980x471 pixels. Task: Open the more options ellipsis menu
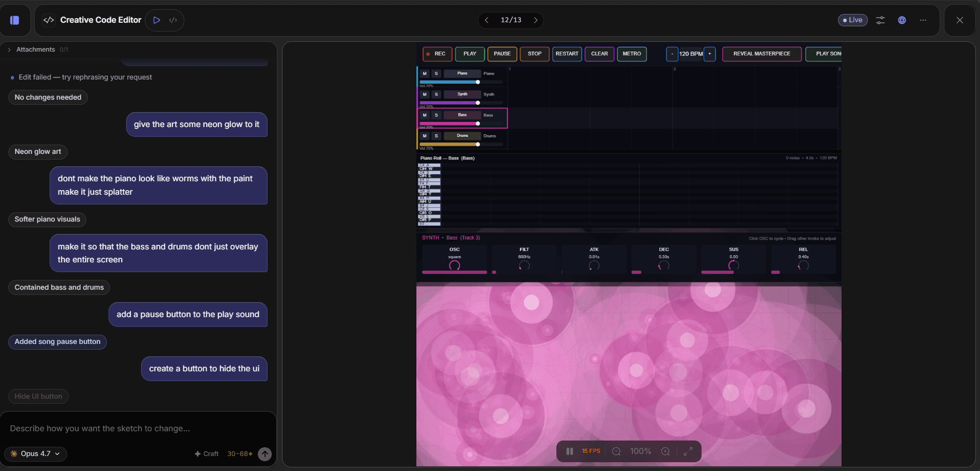pyautogui.click(x=923, y=20)
